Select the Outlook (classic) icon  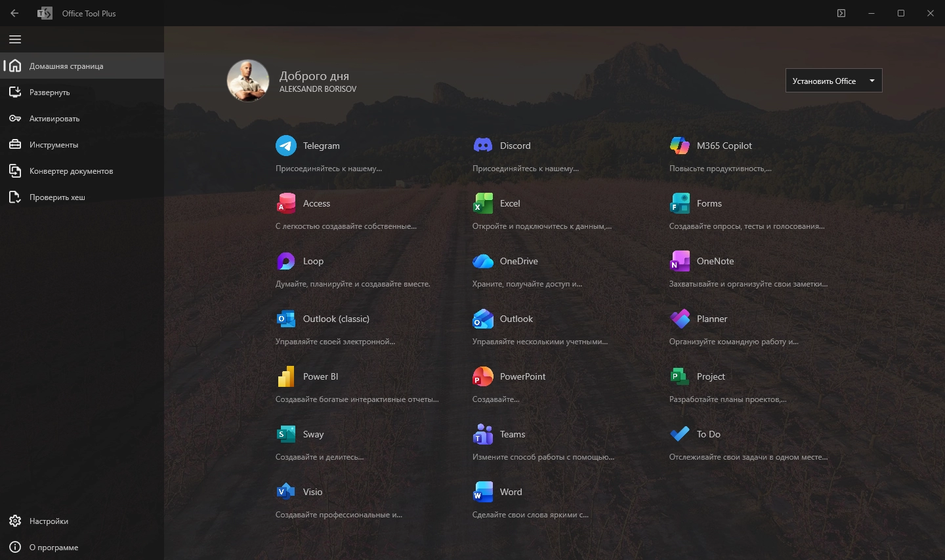pos(286,319)
